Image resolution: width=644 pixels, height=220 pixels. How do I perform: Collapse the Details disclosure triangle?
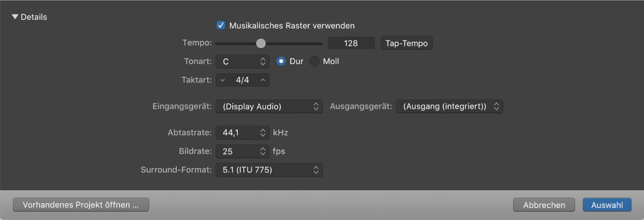[x=15, y=17]
